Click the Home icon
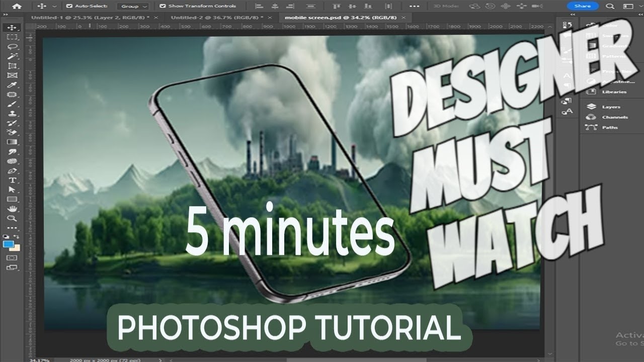The height and width of the screenshot is (362, 644). (17, 6)
